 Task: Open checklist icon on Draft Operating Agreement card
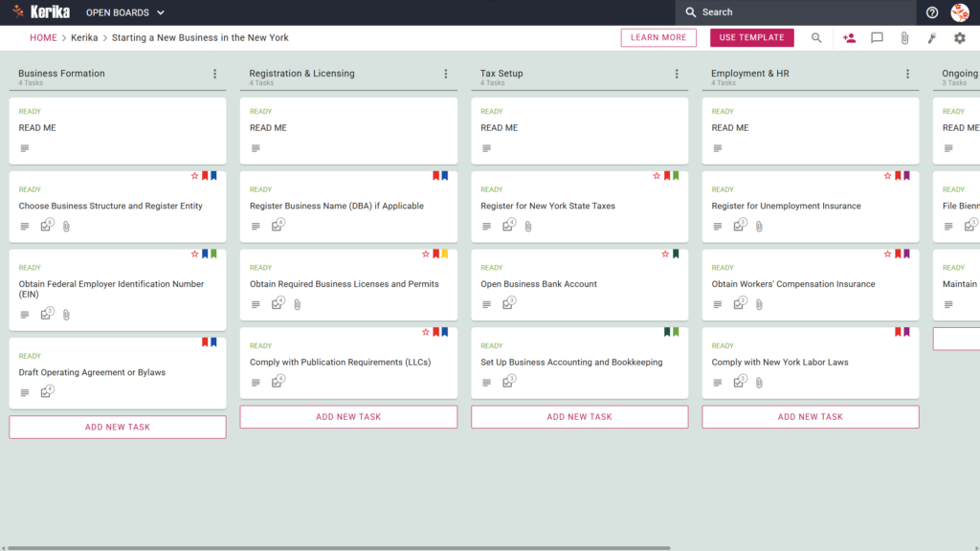pyautogui.click(x=47, y=391)
